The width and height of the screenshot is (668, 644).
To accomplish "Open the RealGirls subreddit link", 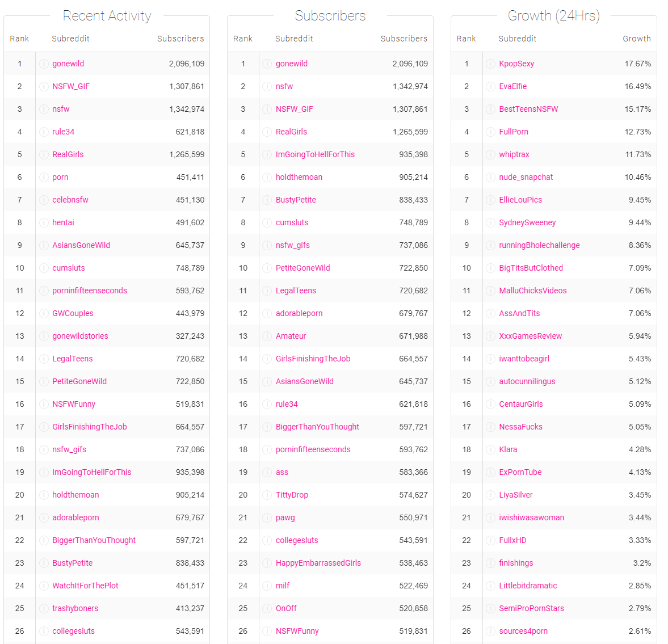I will 69,154.
